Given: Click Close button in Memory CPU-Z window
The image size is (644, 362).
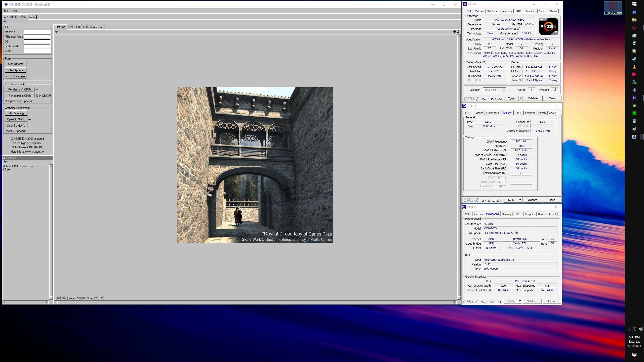Looking at the screenshot, I should pyautogui.click(x=552, y=200).
